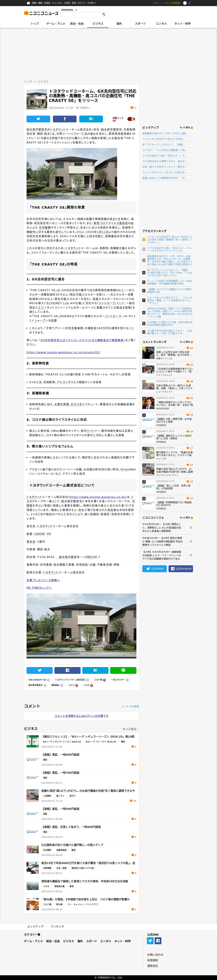Viewport: 217px width, 980px height.
Task: Click the icon next to THE CRASTY SE tag
Action: (48, 680)
